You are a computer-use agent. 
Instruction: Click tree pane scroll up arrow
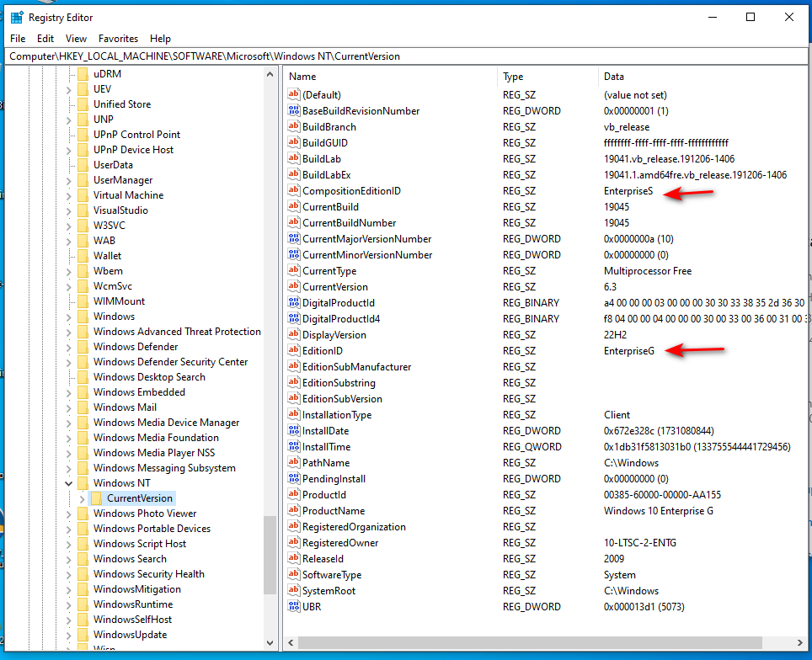pos(270,75)
